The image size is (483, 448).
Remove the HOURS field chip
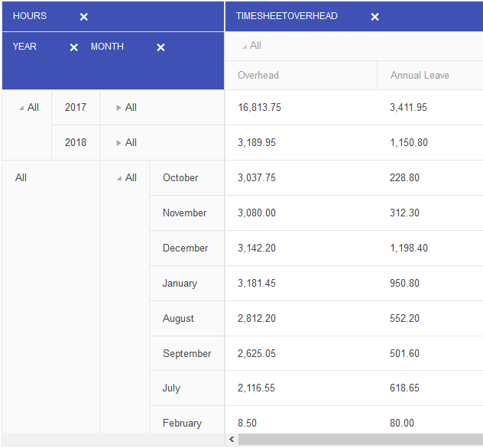84,17
